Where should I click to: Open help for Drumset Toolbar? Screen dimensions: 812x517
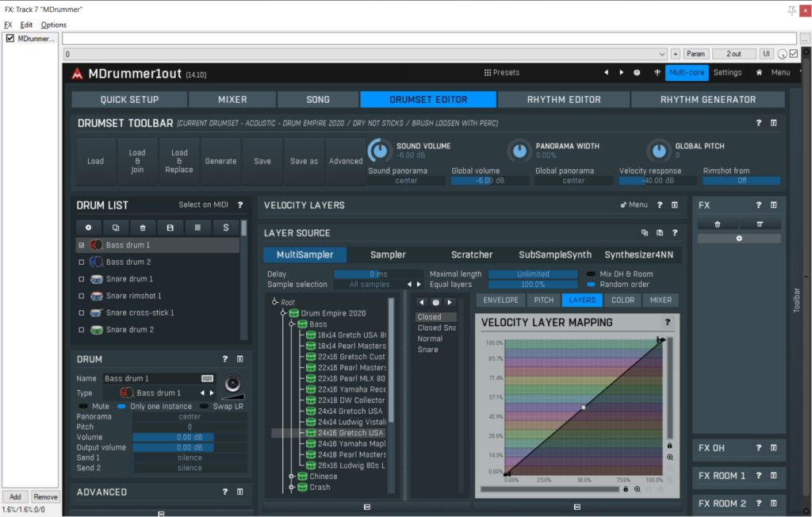tap(759, 123)
